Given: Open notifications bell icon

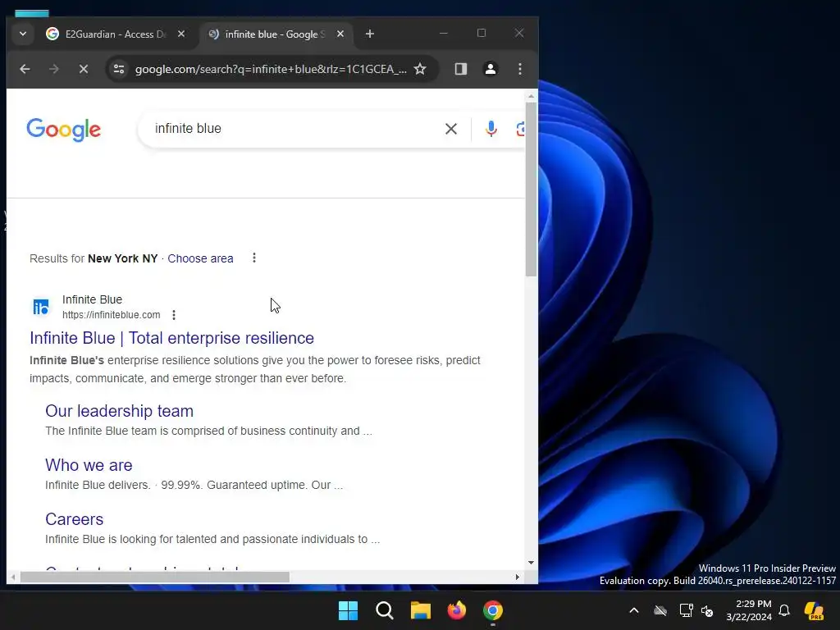Looking at the screenshot, I should point(784,610).
